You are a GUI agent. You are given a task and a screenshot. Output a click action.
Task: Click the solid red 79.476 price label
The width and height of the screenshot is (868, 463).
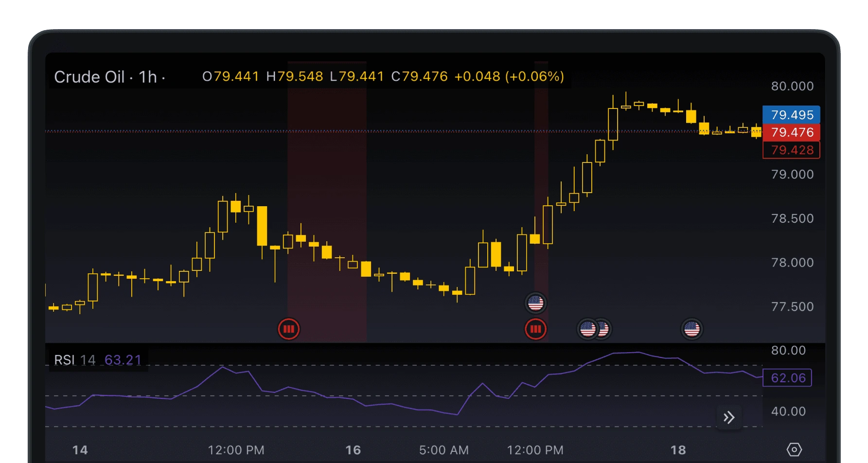click(791, 132)
